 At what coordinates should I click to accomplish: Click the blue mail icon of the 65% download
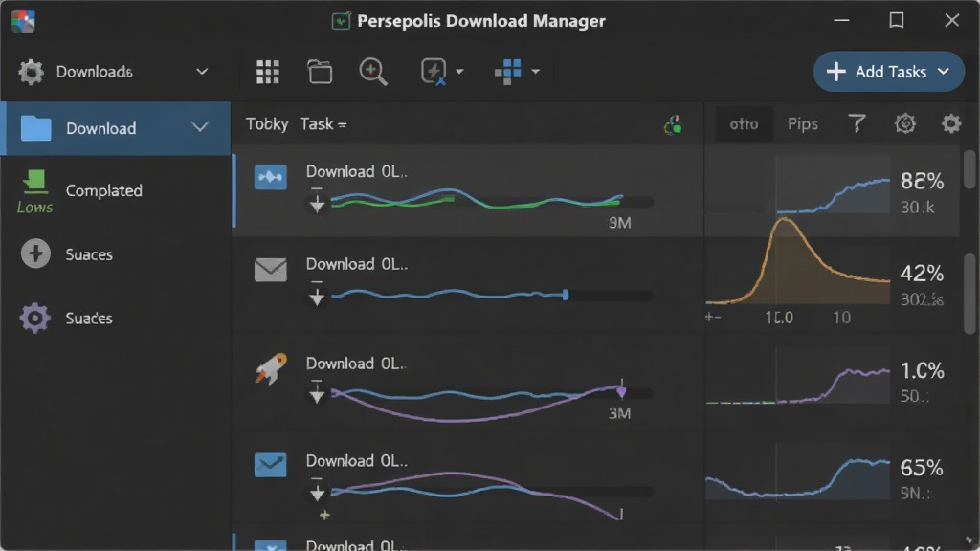(271, 465)
